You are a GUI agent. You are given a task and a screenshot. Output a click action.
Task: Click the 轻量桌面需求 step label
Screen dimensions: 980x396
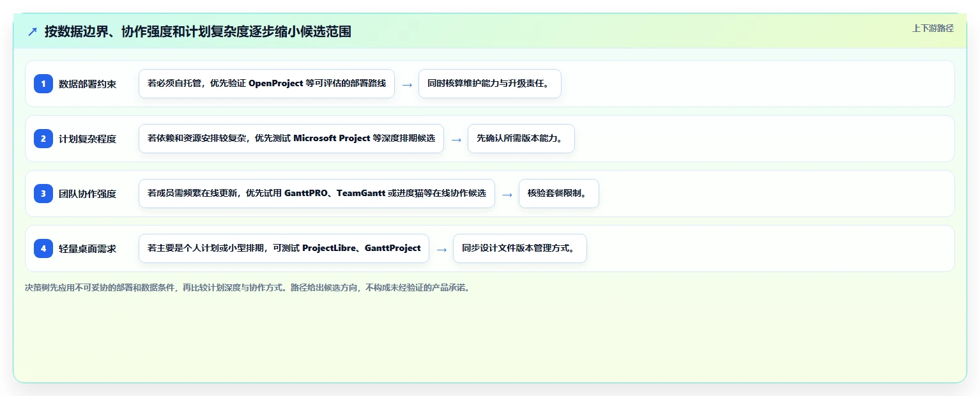pyautogui.click(x=88, y=248)
